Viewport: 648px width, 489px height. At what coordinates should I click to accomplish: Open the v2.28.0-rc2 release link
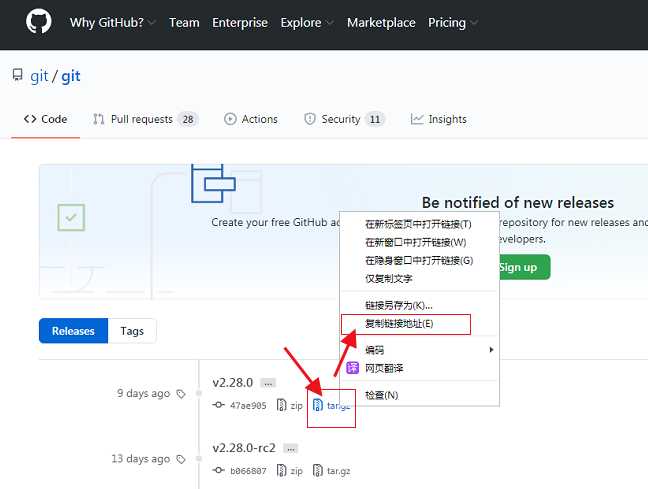click(x=244, y=448)
